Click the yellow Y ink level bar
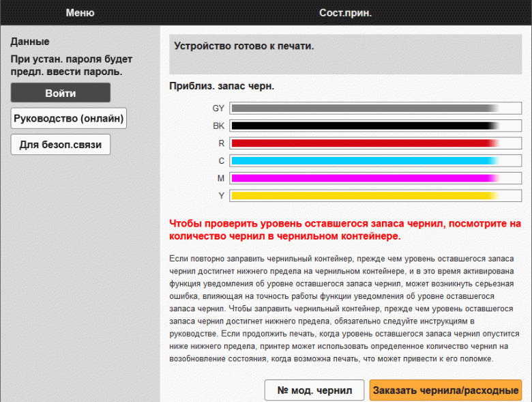Image resolution: width=532 pixels, height=402 pixels. [x=375, y=196]
